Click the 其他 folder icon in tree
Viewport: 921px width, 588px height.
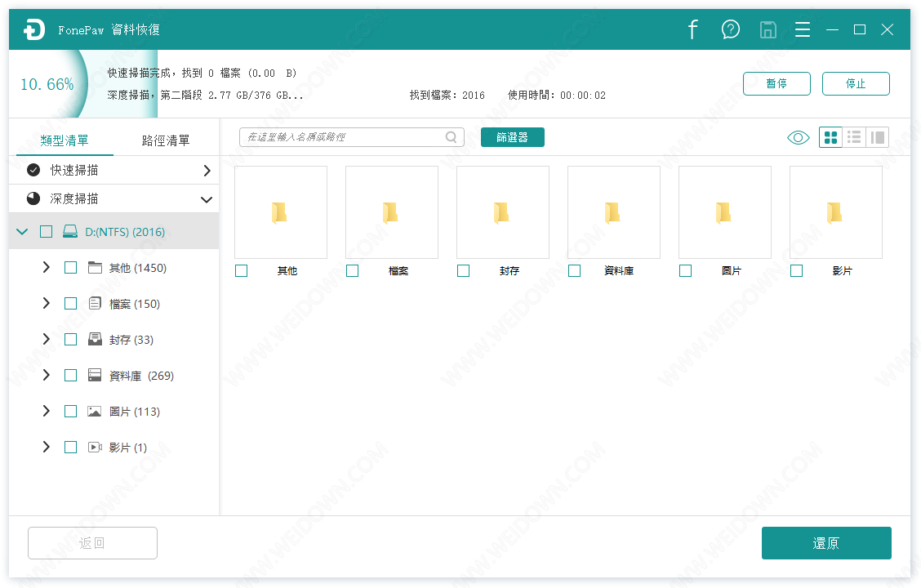(x=95, y=268)
